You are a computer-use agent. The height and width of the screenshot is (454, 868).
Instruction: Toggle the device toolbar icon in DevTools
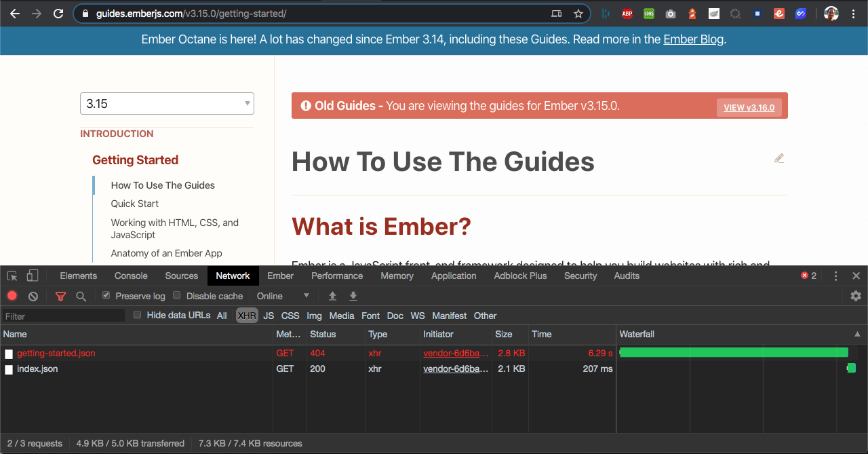pyautogui.click(x=32, y=276)
